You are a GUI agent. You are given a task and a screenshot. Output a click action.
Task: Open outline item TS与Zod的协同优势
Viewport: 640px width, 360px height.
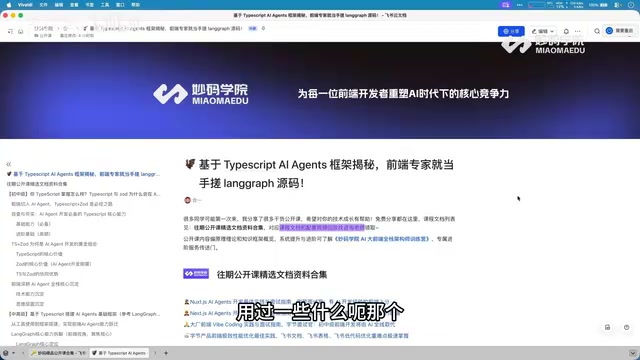(37, 274)
